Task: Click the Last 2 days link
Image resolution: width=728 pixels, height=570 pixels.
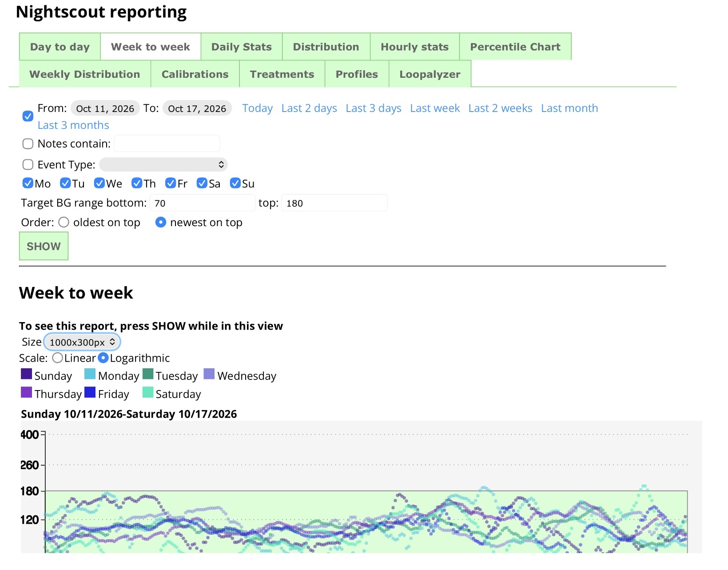Action: point(309,108)
